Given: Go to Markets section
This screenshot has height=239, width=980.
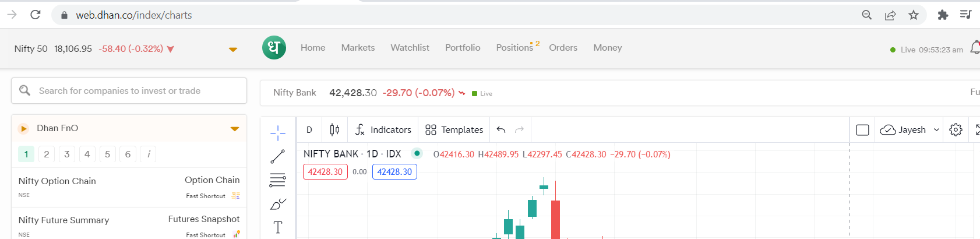Looking at the screenshot, I should pyautogui.click(x=358, y=48).
